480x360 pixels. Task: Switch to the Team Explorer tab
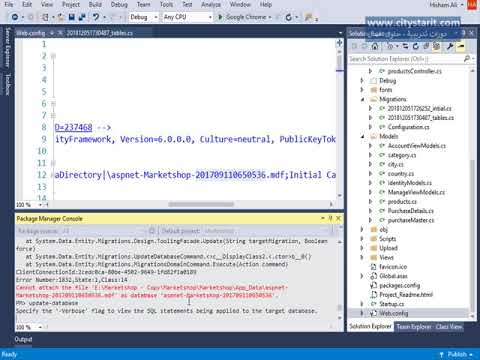click(414, 327)
